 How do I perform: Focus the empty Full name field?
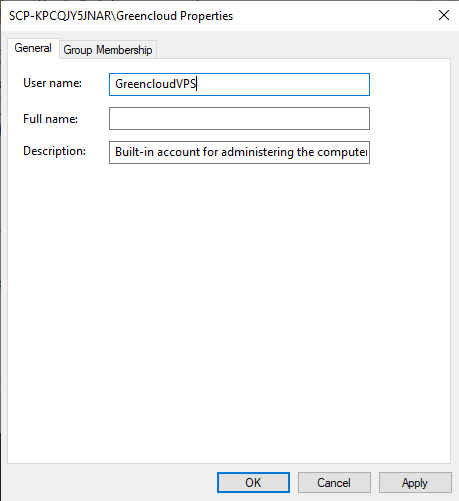pos(239,118)
